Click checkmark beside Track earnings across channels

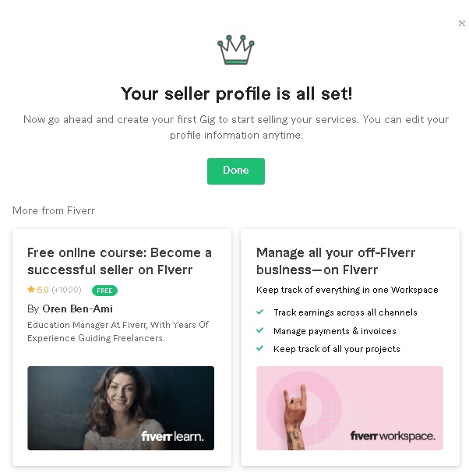click(x=259, y=312)
